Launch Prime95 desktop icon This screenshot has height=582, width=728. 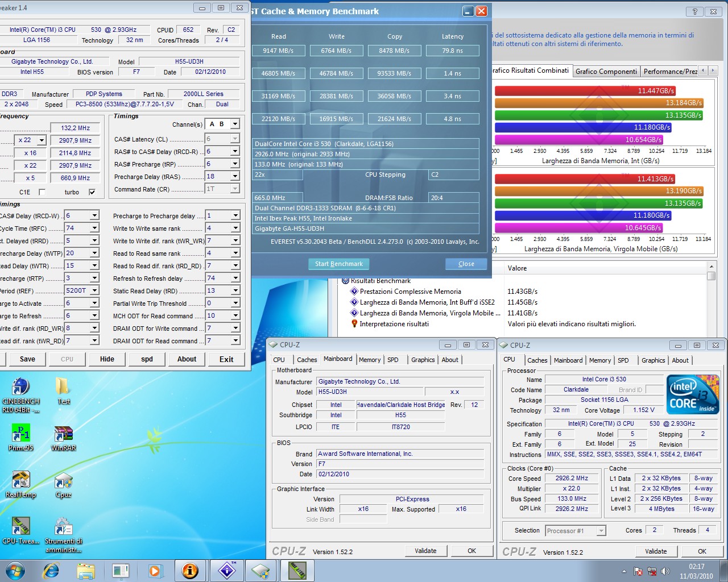pos(20,438)
